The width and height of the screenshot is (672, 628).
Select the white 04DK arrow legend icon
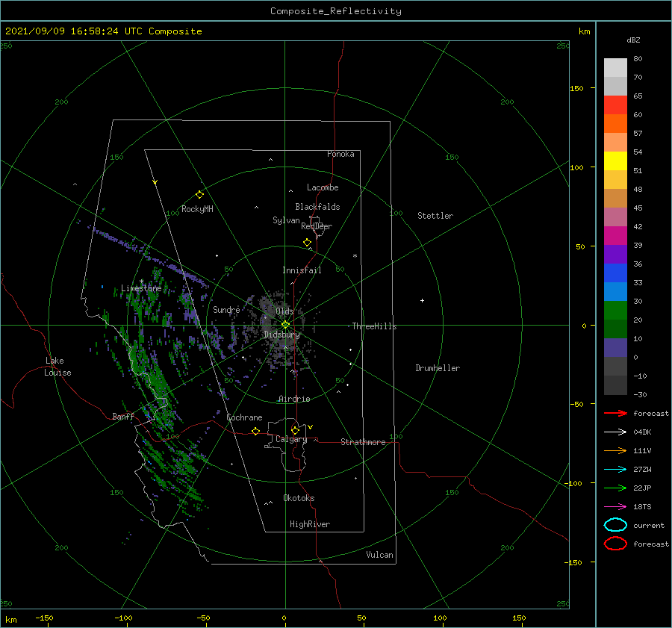tap(615, 432)
